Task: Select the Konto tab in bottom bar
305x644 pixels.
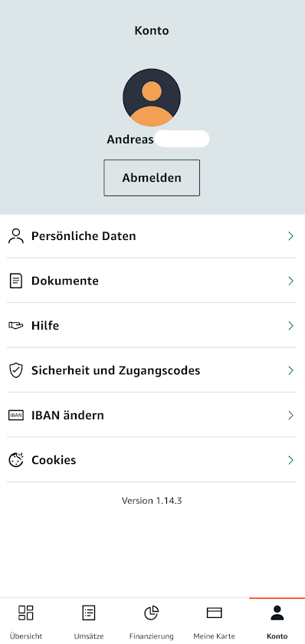Action: [x=277, y=621]
